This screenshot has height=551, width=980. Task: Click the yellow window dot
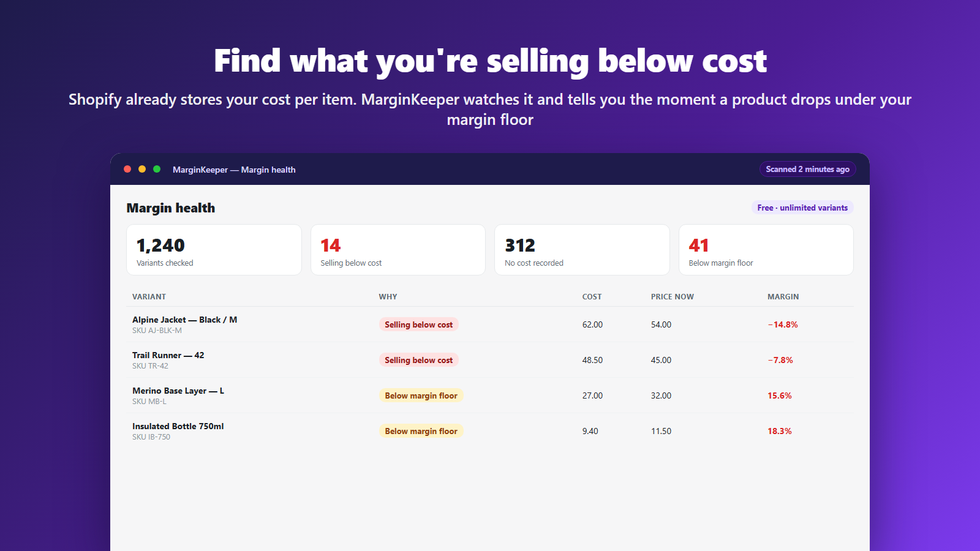[142, 169]
